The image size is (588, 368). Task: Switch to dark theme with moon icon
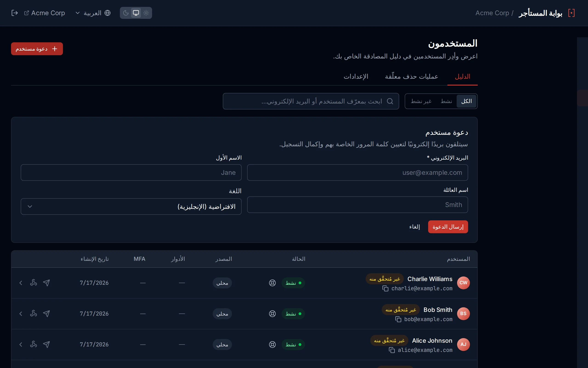pyautogui.click(x=126, y=13)
